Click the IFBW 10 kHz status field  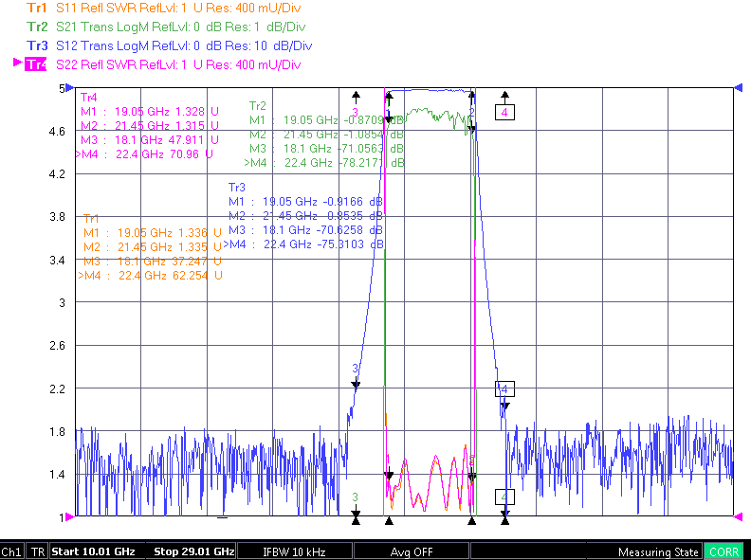295,551
